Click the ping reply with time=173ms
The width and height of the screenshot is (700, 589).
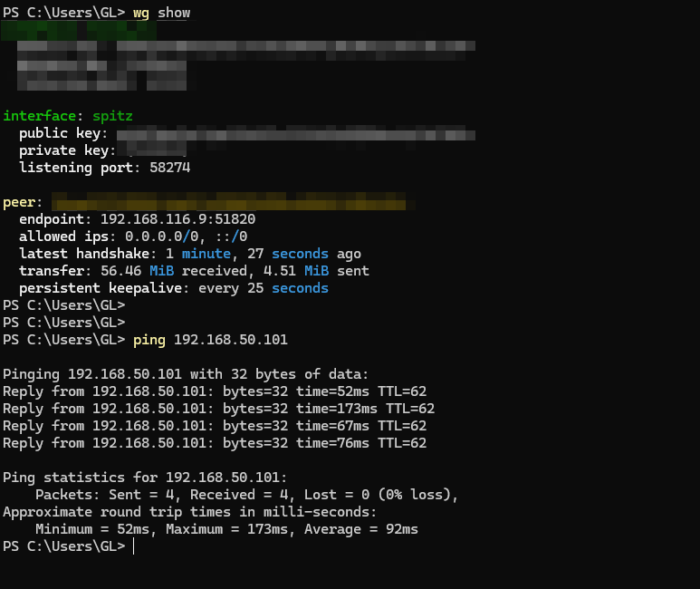tap(218, 409)
